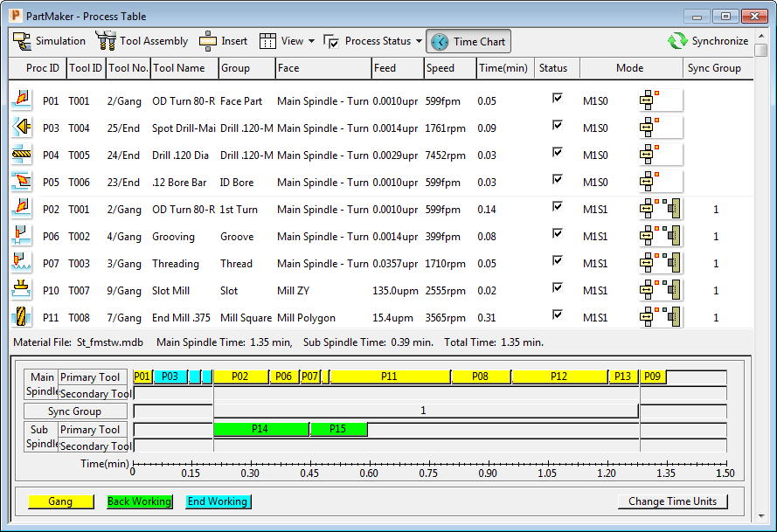Image resolution: width=777 pixels, height=532 pixels.
Task: Toggle status checkbox for P07
Action: pos(558,260)
